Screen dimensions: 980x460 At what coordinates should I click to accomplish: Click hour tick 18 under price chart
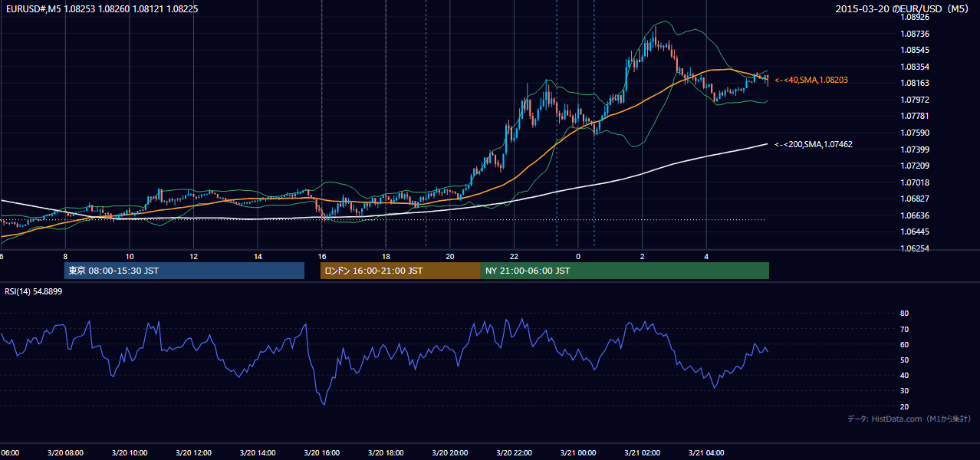pyautogui.click(x=386, y=256)
